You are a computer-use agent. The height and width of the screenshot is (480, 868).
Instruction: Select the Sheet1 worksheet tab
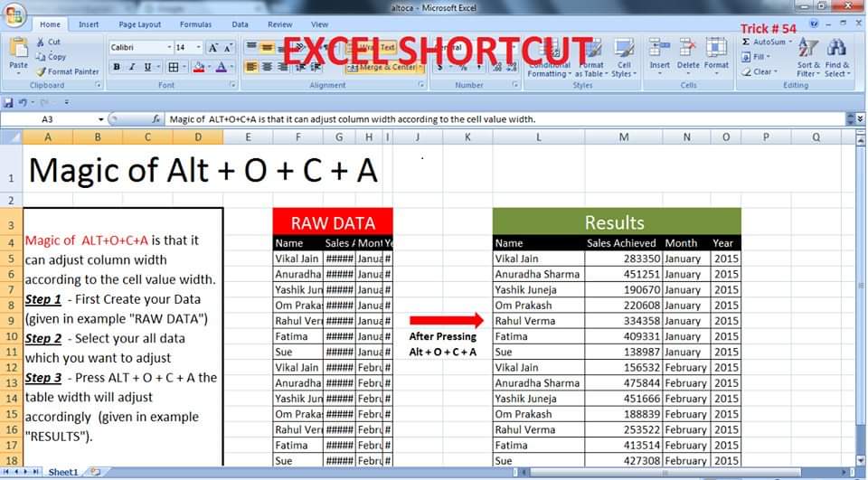pyautogui.click(x=63, y=472)
